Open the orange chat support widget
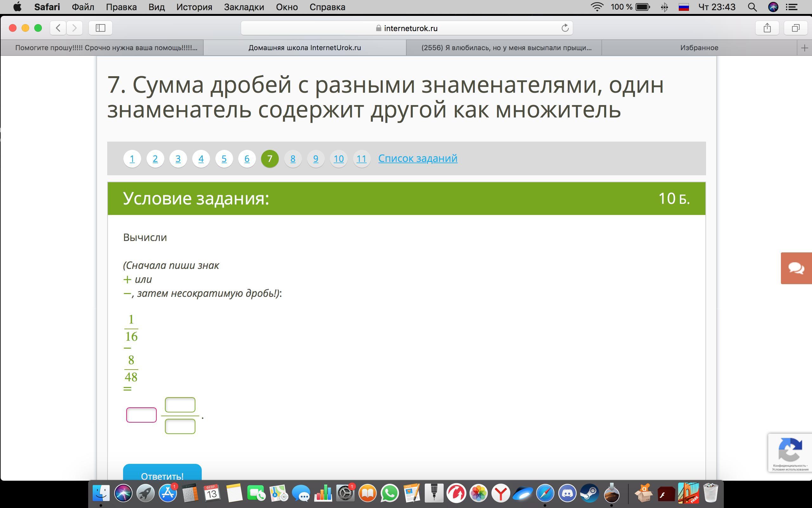Screen dimensions: 812x508 coord(796,268)
